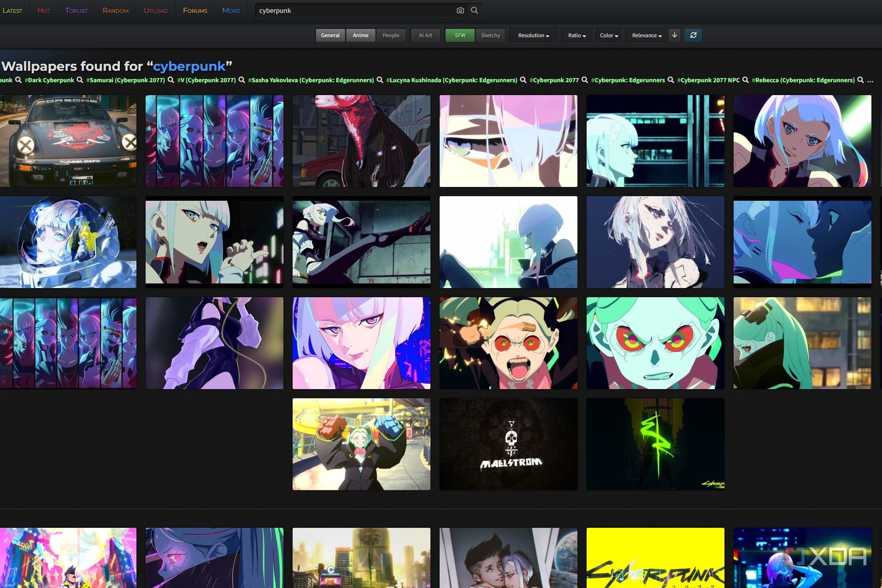
Task: Toggle the Anime category filter
Action: (361, 35)
